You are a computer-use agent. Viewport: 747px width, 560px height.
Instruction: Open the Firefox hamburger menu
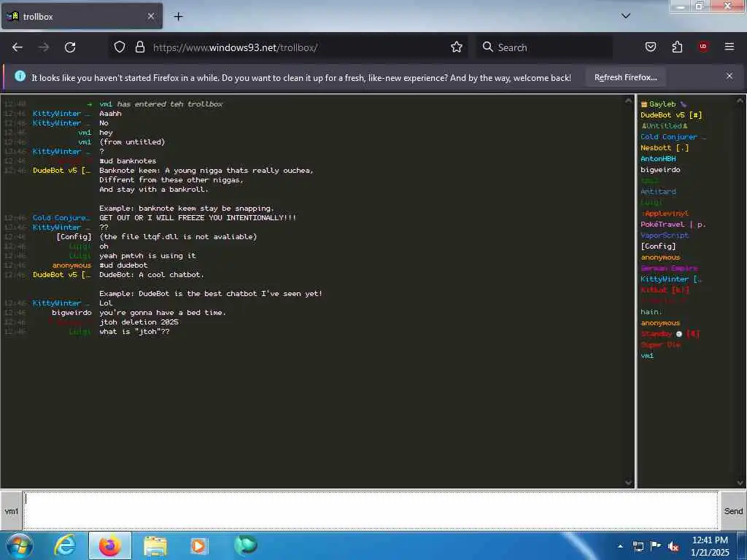(729, 47)
